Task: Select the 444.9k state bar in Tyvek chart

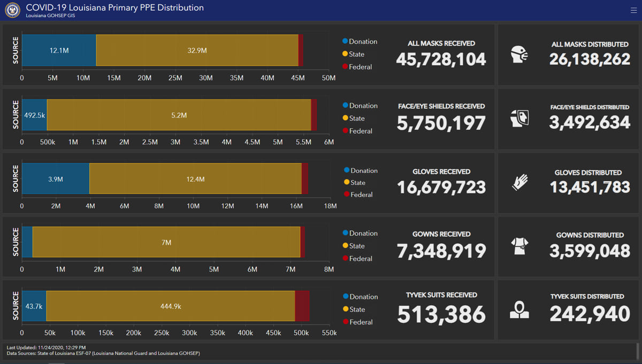Action: point(171,306)
